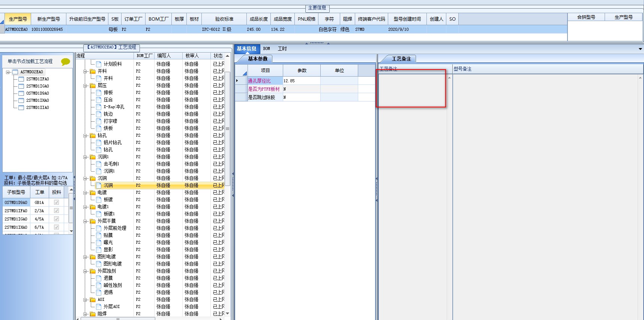This screenshot has height=320, width=644.
Task: Click the document icon for 碱性蚀刻
Action: click(x=99, y=285)
